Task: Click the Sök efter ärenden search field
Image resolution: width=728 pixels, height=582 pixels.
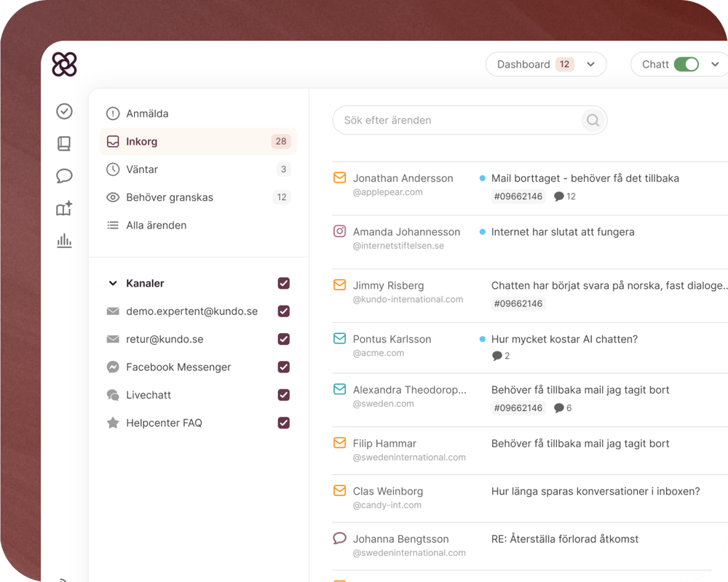Action: (470, 120)
